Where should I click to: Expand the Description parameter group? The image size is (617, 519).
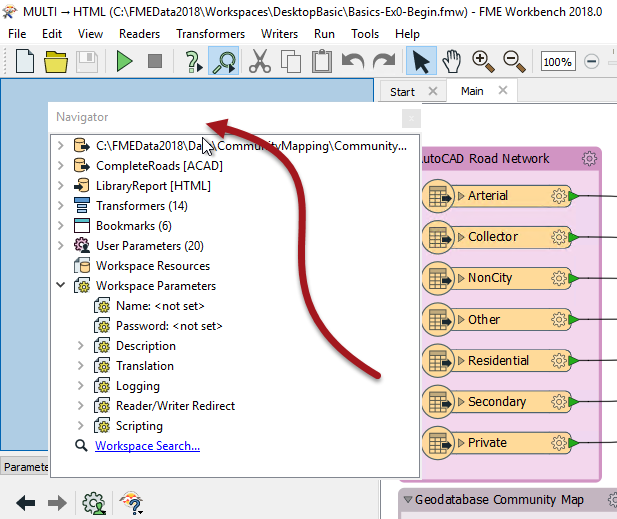(81, 346)
